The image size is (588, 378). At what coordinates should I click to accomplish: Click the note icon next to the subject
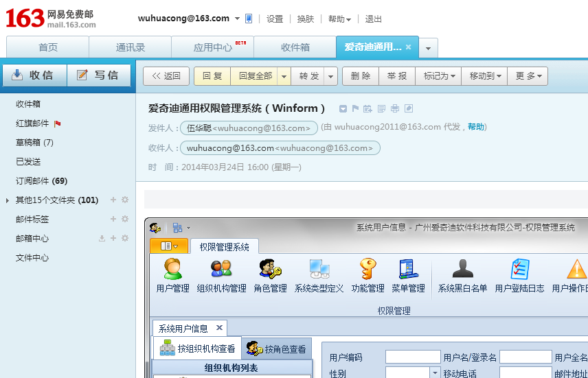click(381, 108)
